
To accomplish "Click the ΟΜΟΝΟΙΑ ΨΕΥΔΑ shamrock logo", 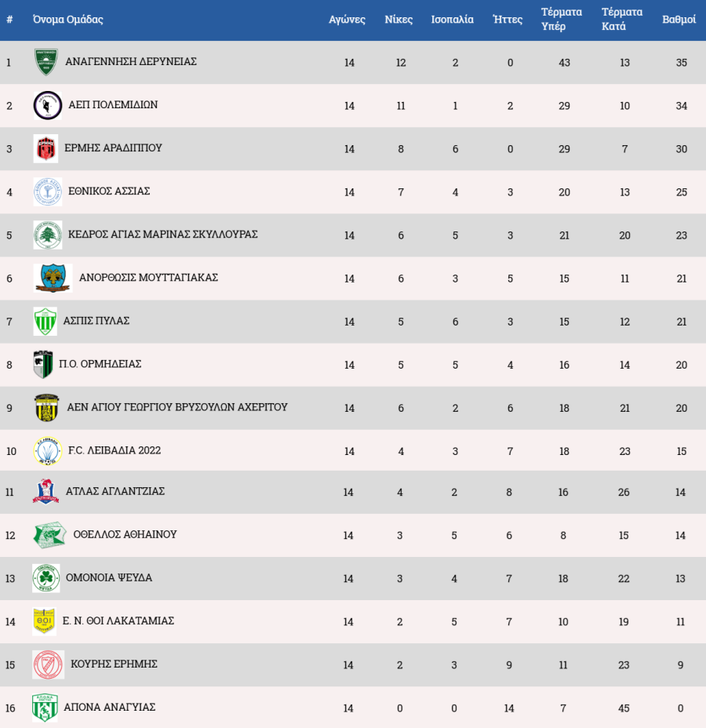I will [x=45, y=578].
